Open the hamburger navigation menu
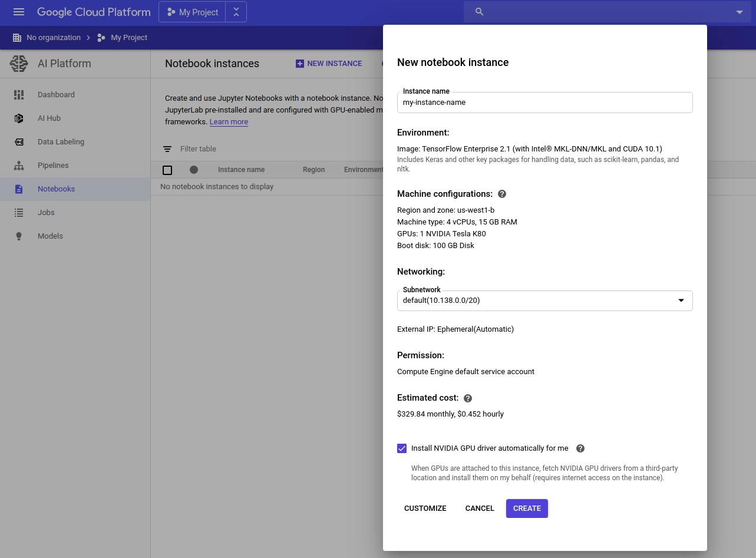Image resolution: width=756 pixels, height=558 pixels. pyautogui.click(x=19, y=12)
